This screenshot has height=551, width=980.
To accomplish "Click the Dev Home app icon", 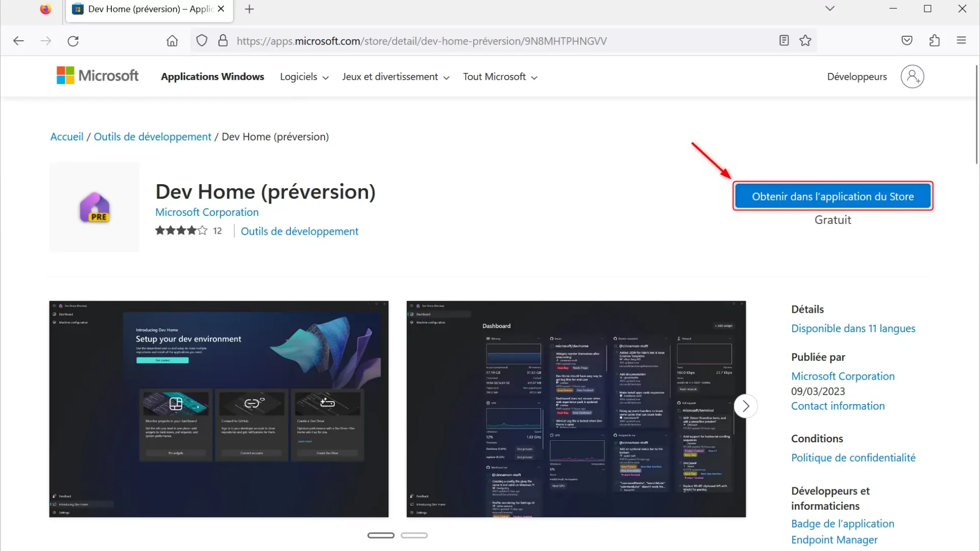I will (x=94, y=207).
